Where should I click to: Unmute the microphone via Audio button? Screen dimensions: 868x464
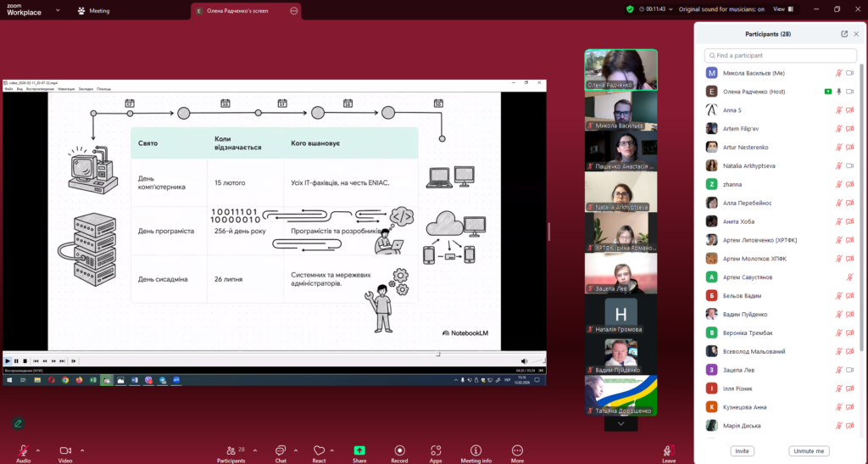[23, 450]
